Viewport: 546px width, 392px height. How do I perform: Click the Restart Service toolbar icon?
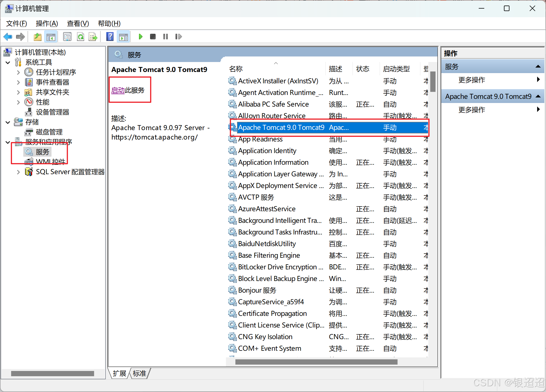pyautogui.click(x=178, y=37)
